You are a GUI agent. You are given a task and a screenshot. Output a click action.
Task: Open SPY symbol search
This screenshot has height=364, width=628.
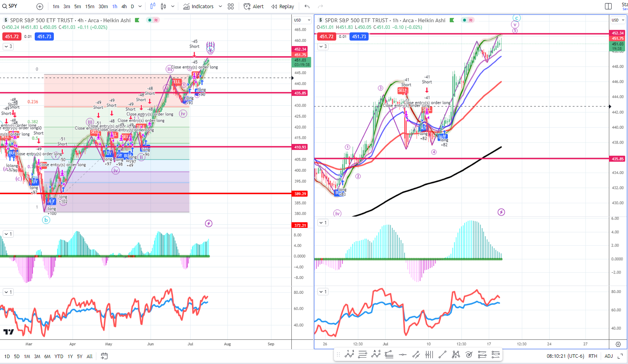pos(10,6)
